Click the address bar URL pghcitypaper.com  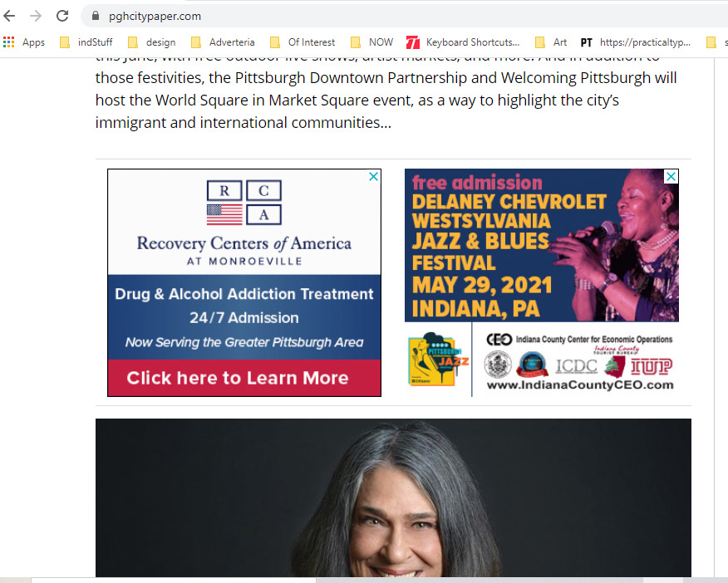click(x=155, y=17)
